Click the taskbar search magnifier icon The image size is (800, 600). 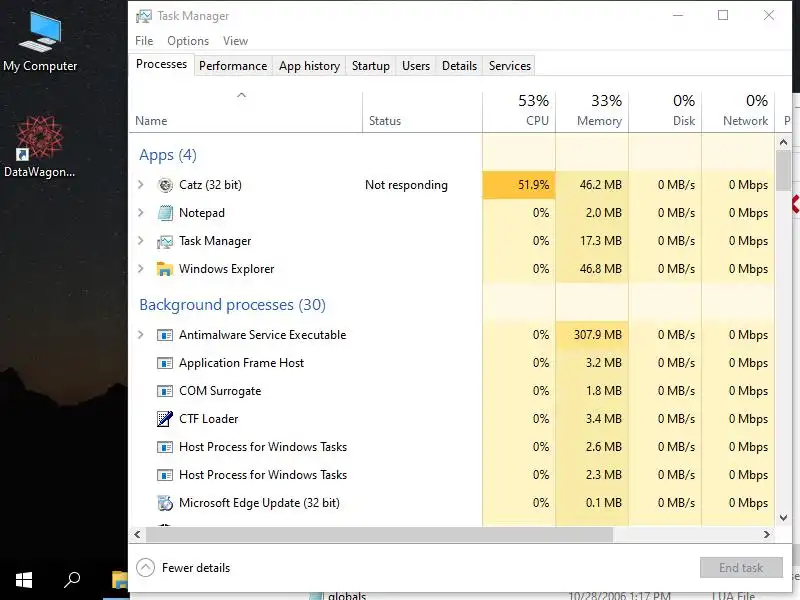[72, 580]
